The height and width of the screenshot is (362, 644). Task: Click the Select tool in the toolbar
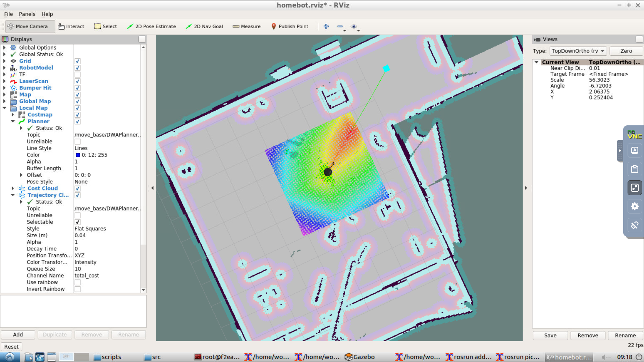click(105, 26)
